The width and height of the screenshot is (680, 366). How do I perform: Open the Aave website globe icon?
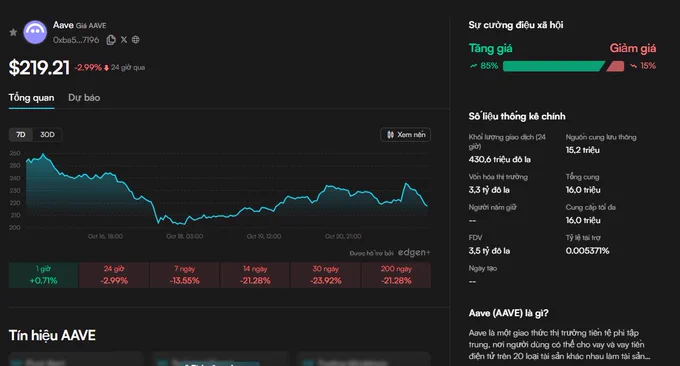(136, 39)
